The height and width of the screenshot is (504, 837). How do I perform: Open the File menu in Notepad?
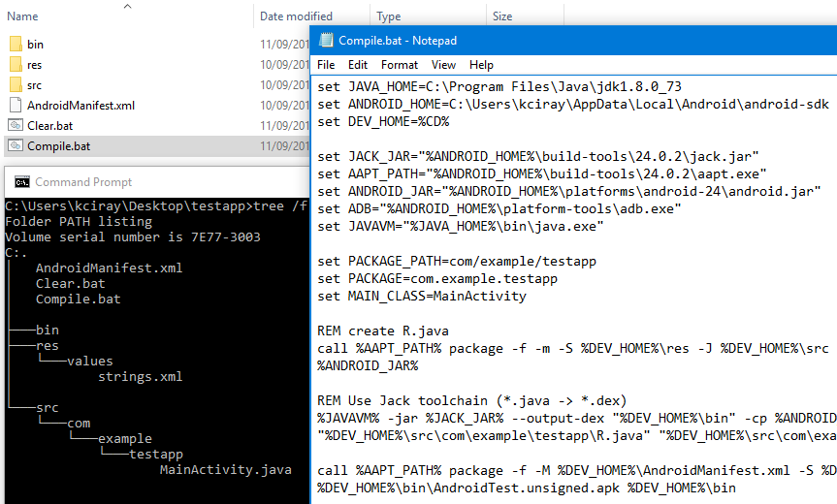pos(326,65)
